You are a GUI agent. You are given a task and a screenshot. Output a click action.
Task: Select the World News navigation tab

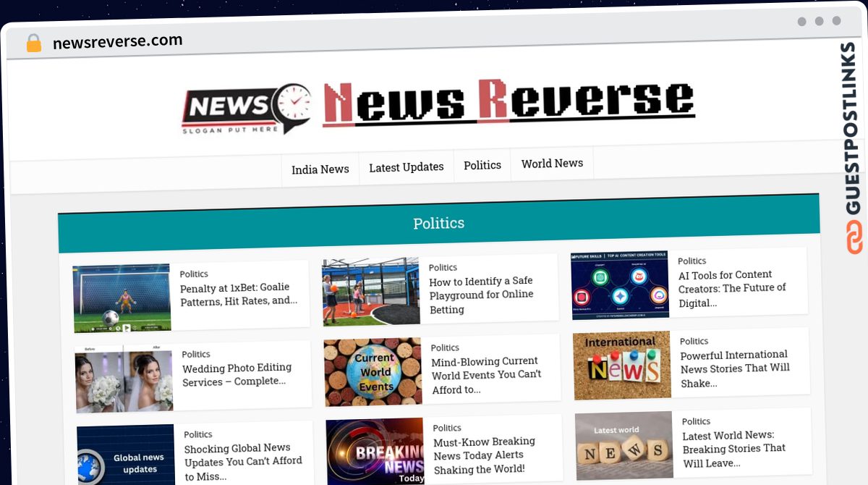pos(552,164)
